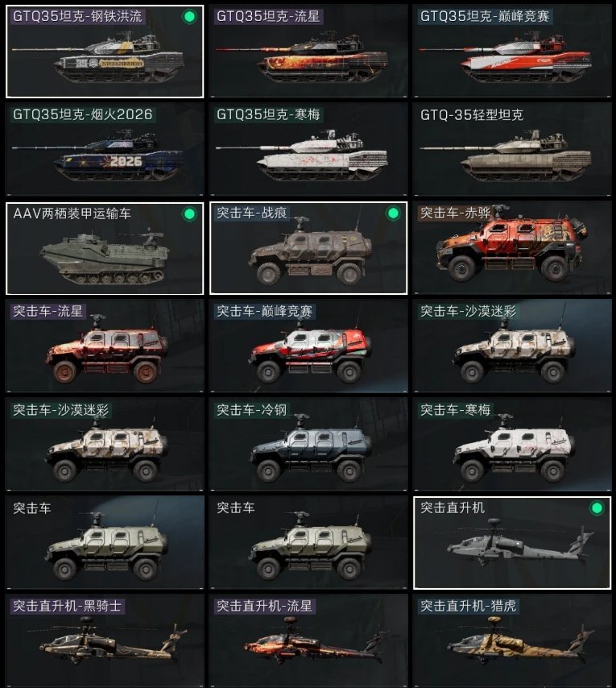The image size is (616, 688).
Task: Pick the 突击车-流星 assault vehicle skin
Action: point(105,346)
